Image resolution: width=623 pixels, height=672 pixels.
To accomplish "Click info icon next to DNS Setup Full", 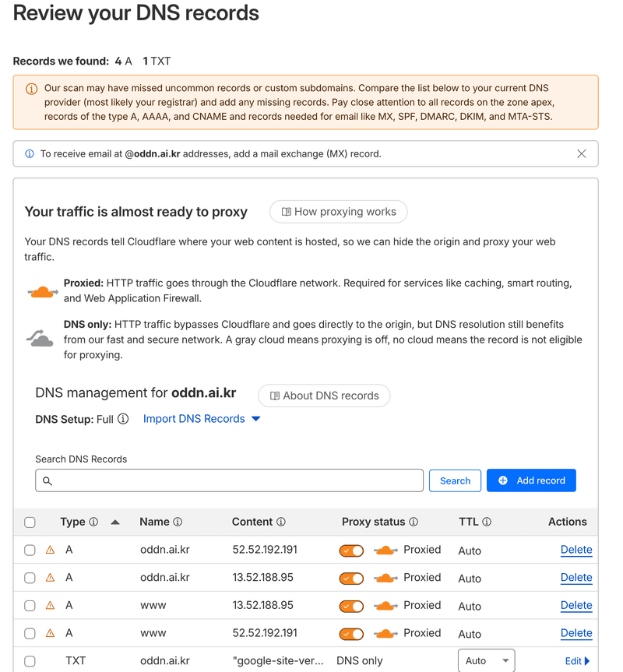I will [123, 419].
